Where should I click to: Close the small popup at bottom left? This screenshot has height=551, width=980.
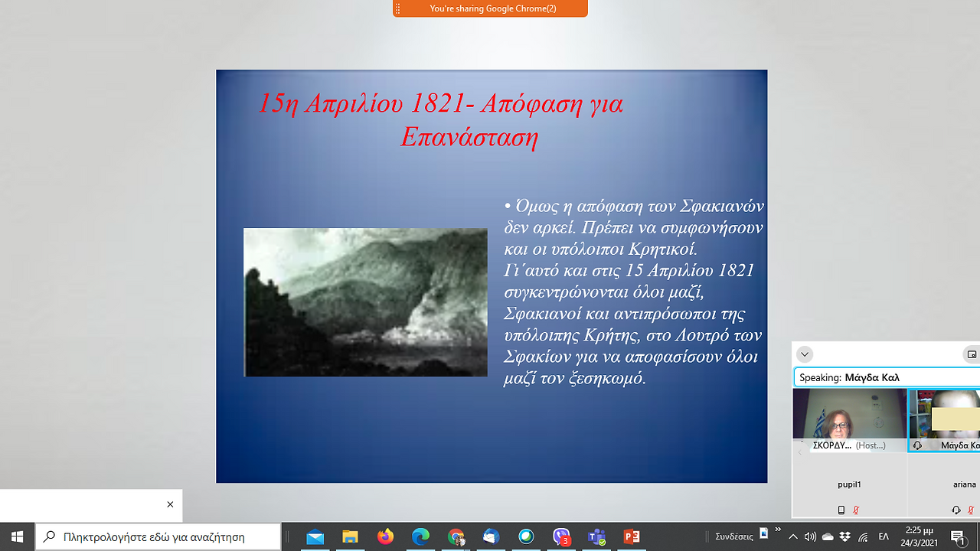point(170,504)
